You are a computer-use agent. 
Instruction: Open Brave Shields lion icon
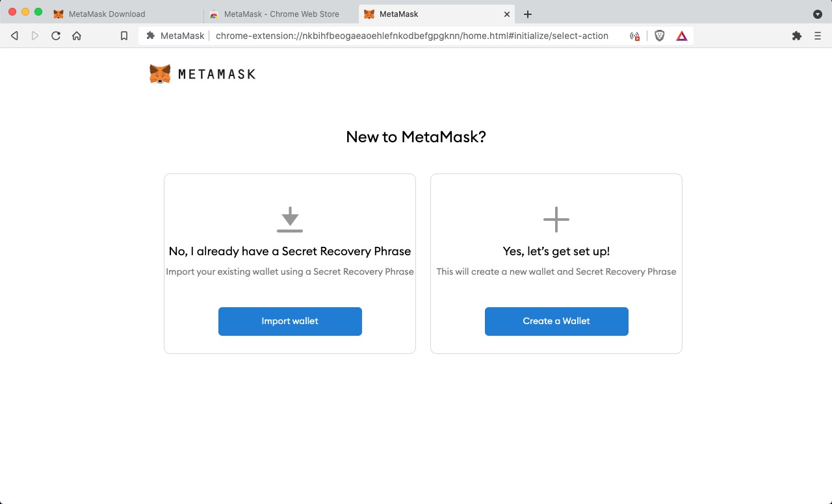point(660,36)
